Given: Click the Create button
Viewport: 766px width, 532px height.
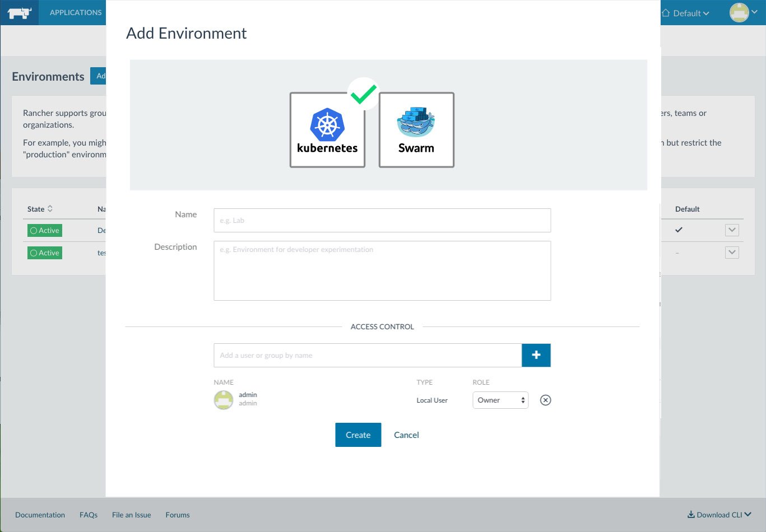Looking at the screenshot, I should coord(358,435).
